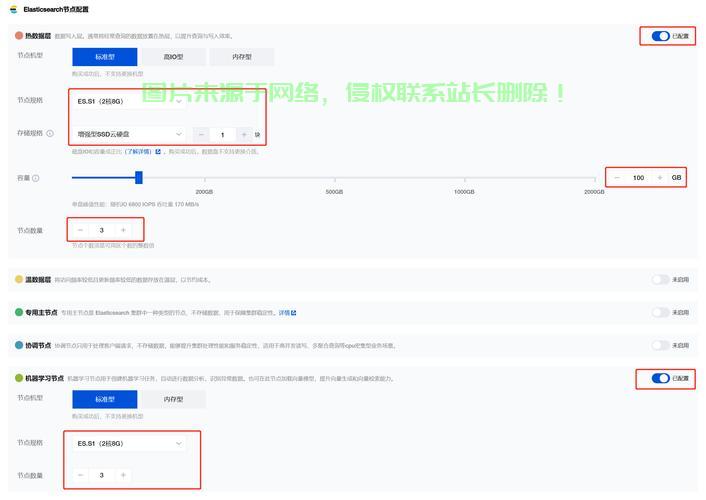Click the plus button beside the 100 GB capacity
The width and height of the screenshot is (706, 500).
[x=660, y=177]
